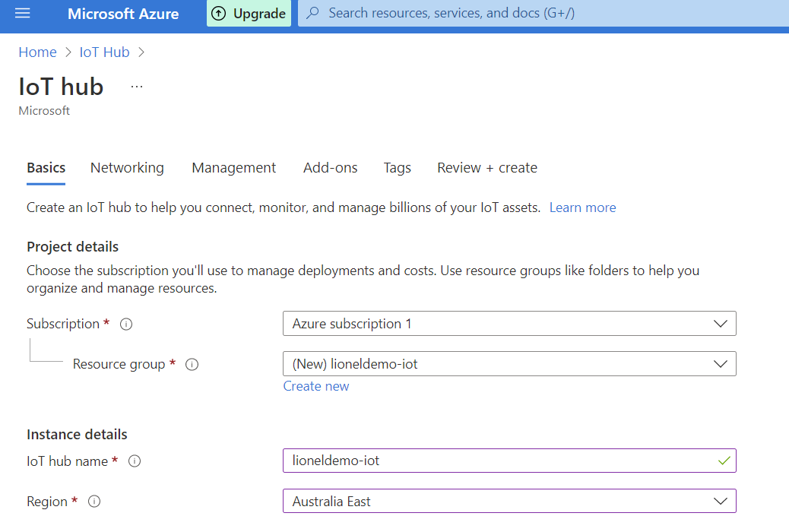Open the ellipsis menu next to IoT hub title

coord(136,85)
